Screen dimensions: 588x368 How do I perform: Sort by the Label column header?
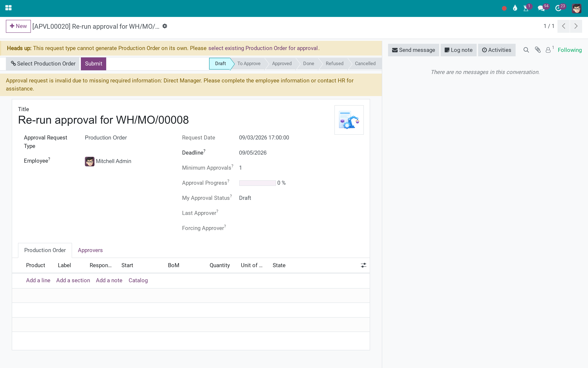click(x=64, y=265)
